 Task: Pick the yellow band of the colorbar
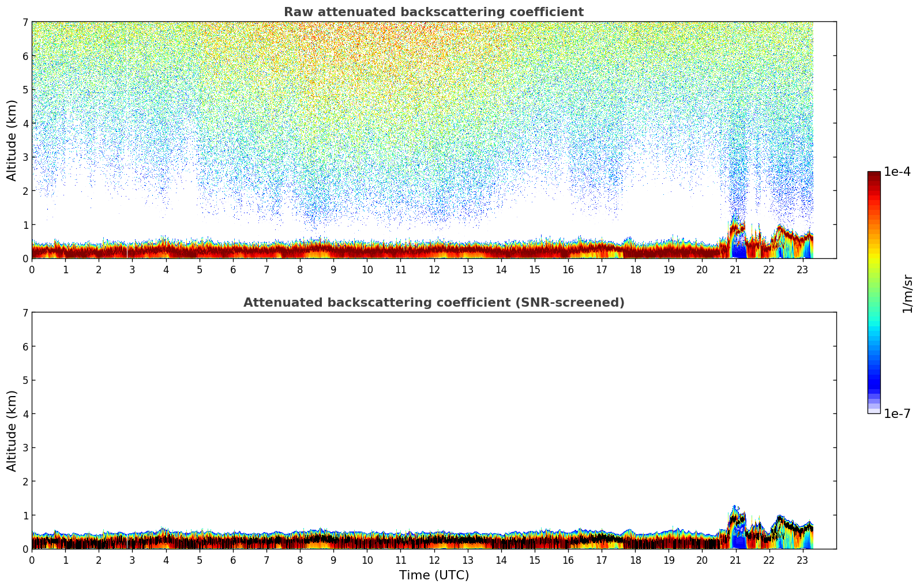coord(874,257)
